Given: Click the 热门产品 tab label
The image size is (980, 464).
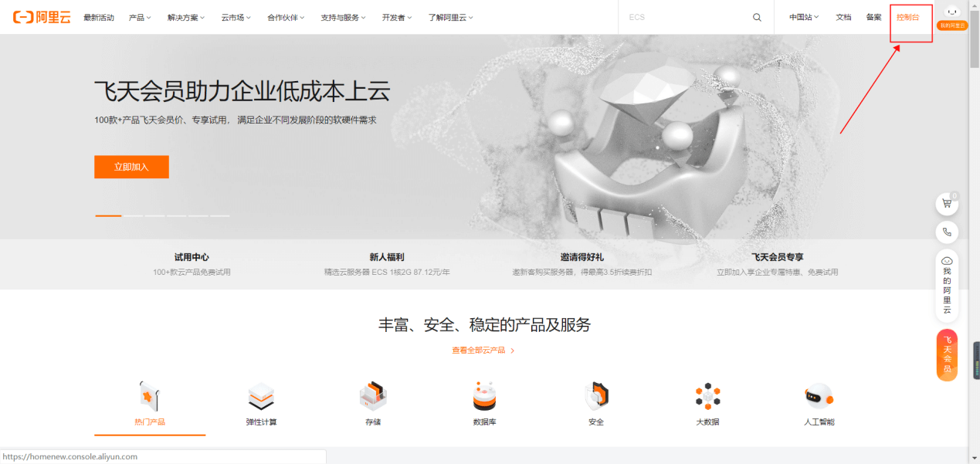Looking at the screenshot, I should (149, 422).
